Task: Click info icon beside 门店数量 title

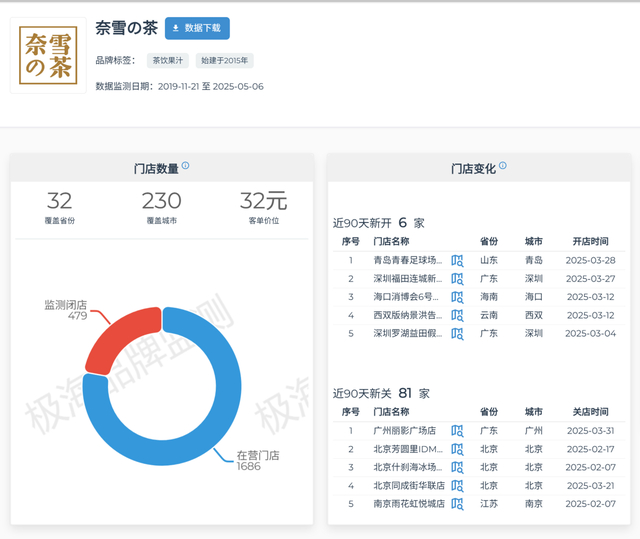Action: tap(186, 167)
